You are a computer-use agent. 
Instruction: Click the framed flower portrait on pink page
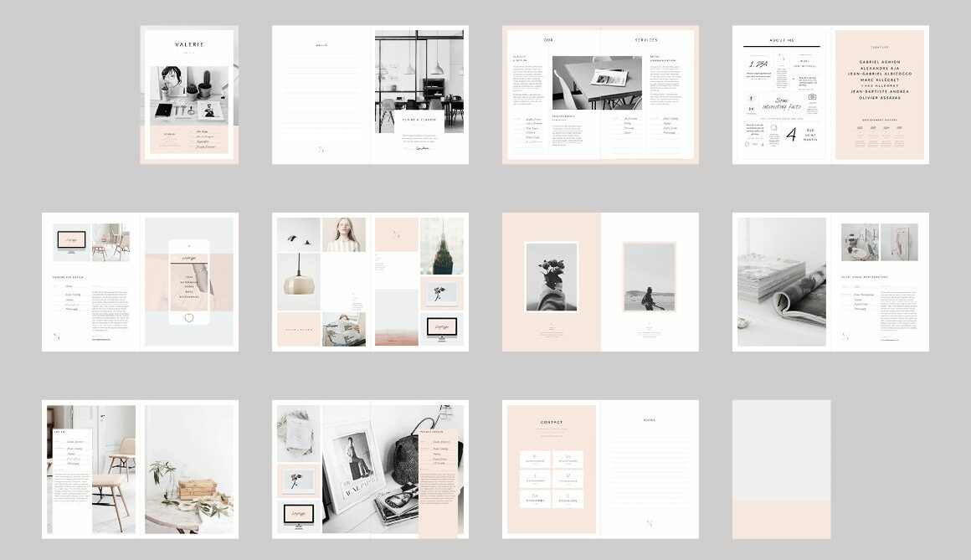point(551,277)
